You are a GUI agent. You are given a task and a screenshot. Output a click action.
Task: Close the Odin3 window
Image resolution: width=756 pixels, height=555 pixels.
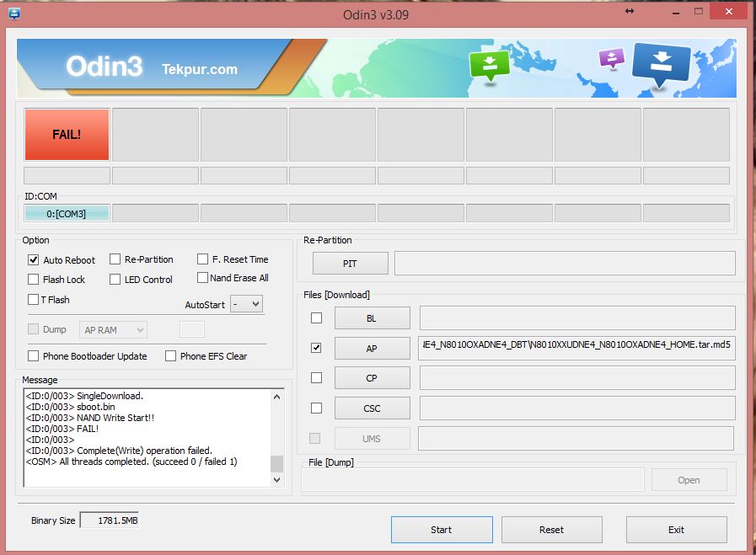(x=728, y=11)
